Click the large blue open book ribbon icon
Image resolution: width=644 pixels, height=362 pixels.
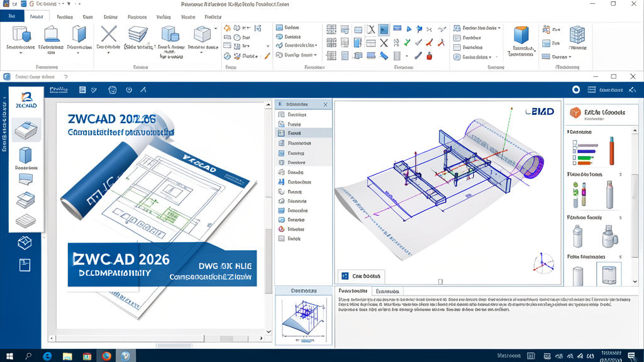[79, 35]
